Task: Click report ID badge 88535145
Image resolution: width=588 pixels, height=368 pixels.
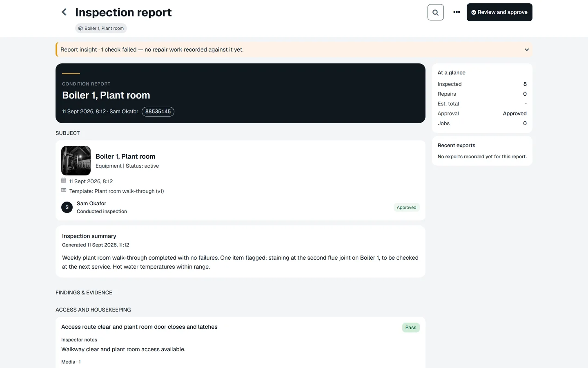Action: [158, 112]
